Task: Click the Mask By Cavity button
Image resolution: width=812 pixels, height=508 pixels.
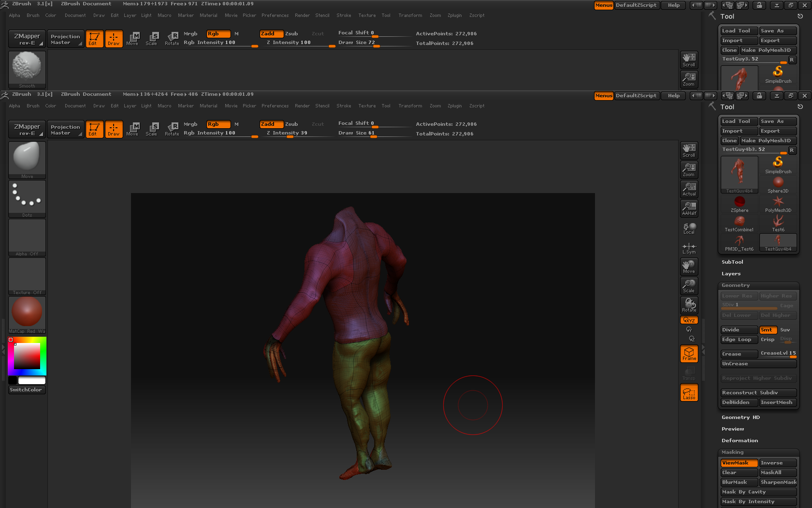Action: (x=757, y=492)
